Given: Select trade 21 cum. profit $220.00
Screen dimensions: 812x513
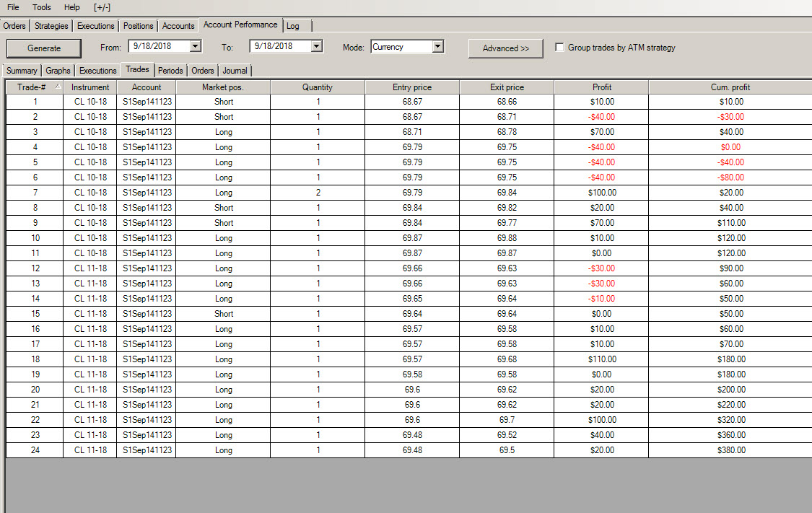Looking at the screenshot, I should [x=730, y=405].
